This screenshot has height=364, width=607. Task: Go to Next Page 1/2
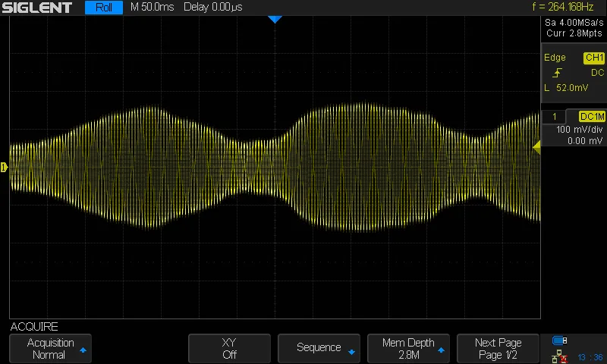498,349
